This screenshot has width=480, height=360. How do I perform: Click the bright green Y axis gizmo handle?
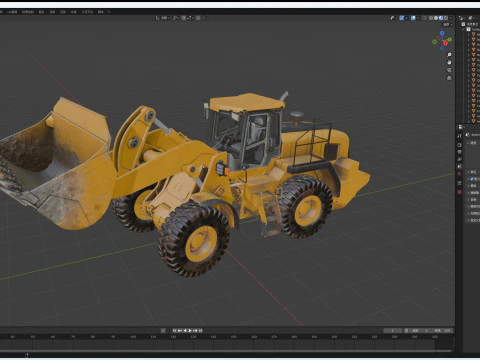click(449, 39)
